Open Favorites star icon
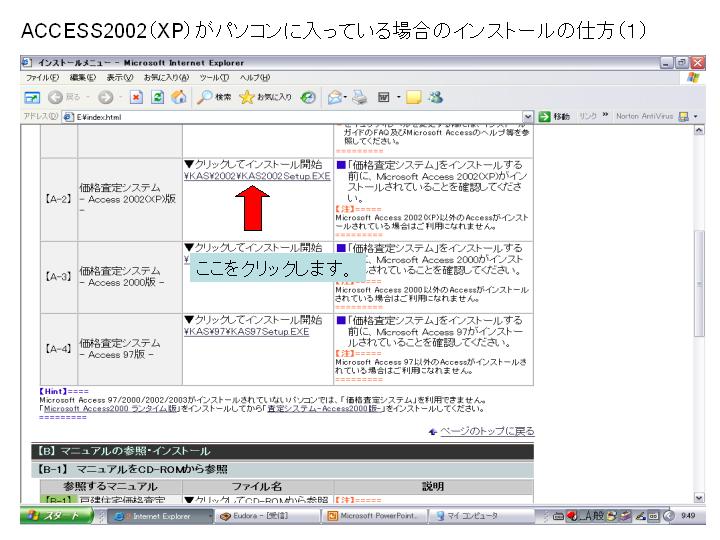Image resolution: width=720 pixels, height=540 pixels. [247, 97]
